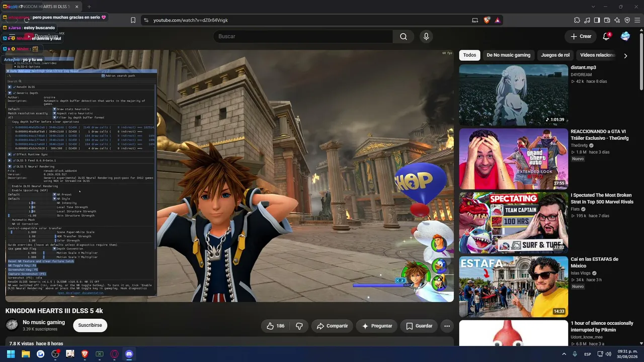Select the Juegos de rol chip

[x=555, y=55]
